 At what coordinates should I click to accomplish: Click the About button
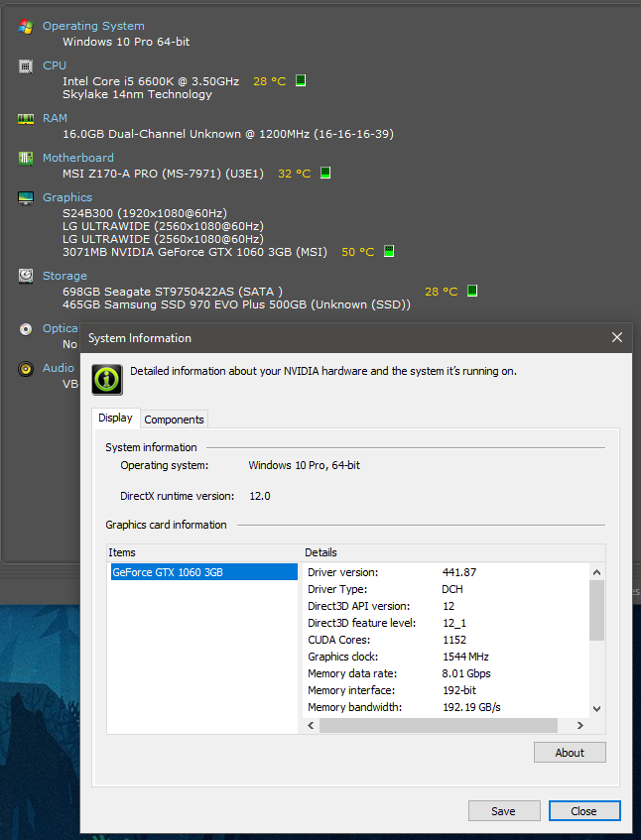[x=570, y=753]
